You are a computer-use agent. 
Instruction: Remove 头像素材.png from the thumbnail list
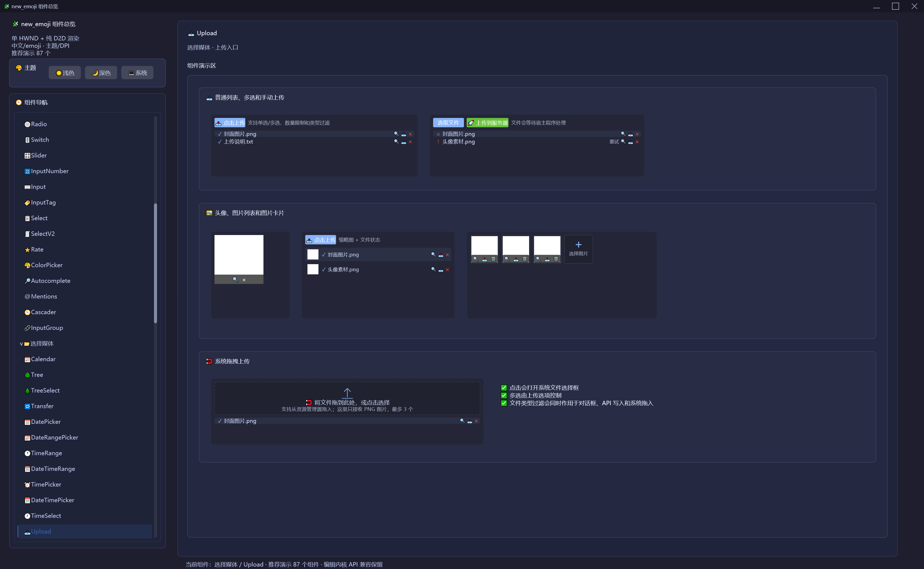[x=447, y=269]
